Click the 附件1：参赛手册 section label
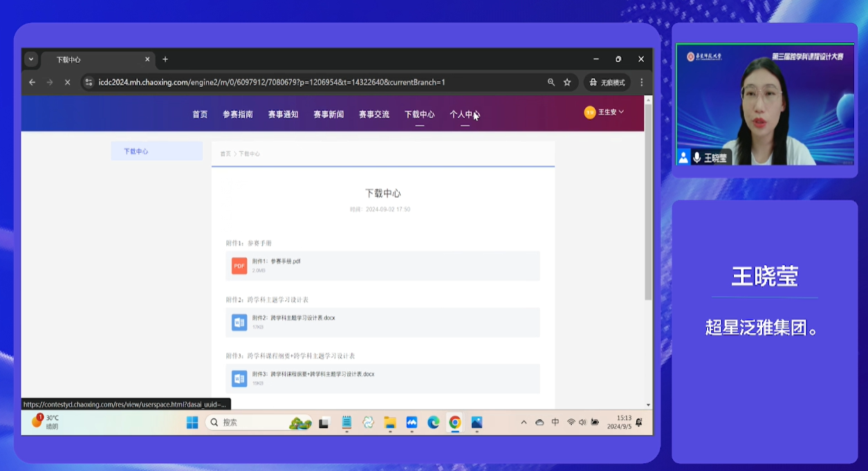 tap(249, 243)
